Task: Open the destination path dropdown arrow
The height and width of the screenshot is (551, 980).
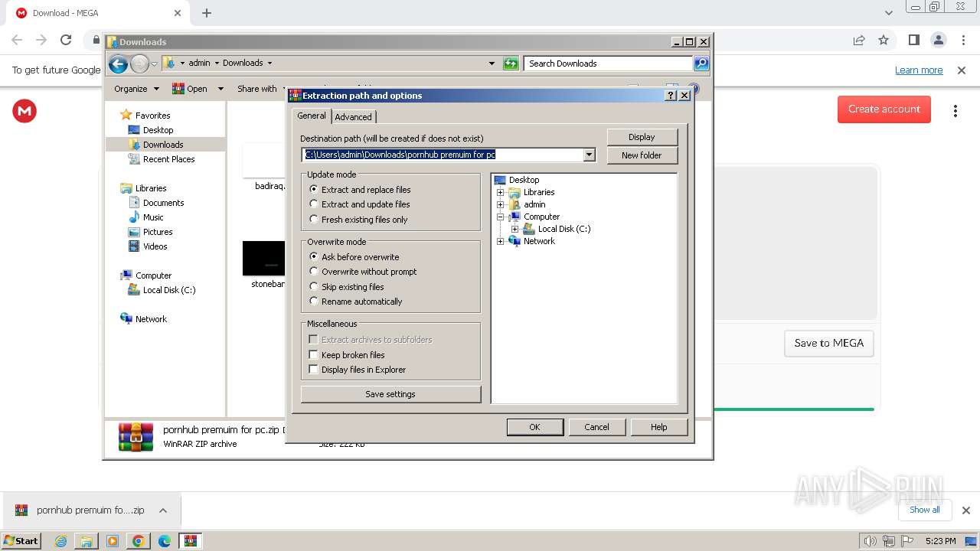Action: click(x=589, y=155)
